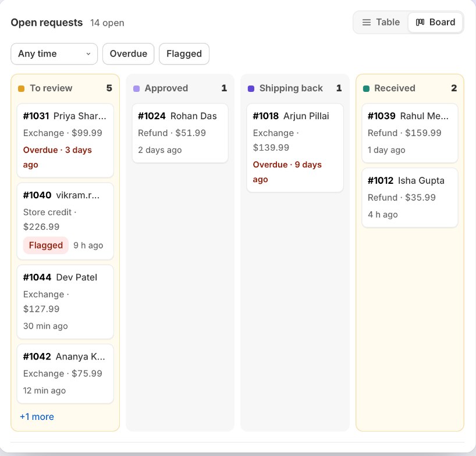The width and height of the screenshot is (476, 456).
Task: Click the 2 days ago timestamp
Action: [160, 150]
